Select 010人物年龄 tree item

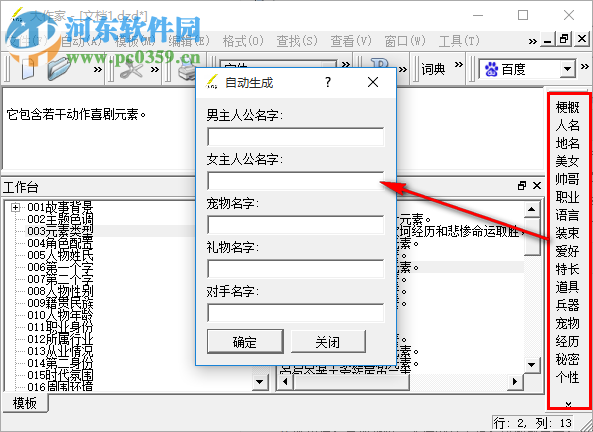[x=60, y=315]
